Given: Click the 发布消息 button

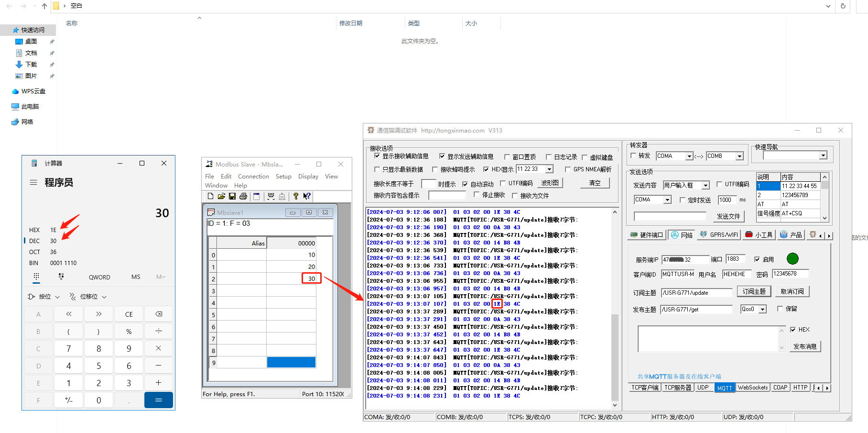Looking at the screenshot, I should click(804, 346).
